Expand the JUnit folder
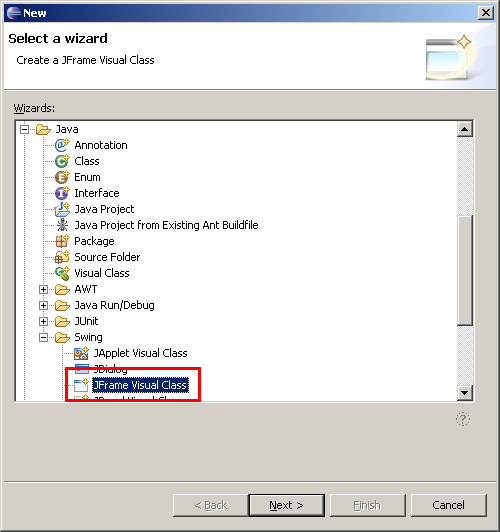This screenshot has height=532, width=500. (x=43, y=321)
